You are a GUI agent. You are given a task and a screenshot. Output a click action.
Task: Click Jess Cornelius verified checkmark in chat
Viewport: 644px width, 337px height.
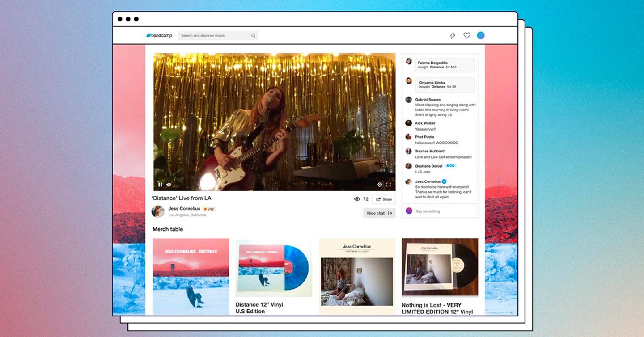pos(445,181)
